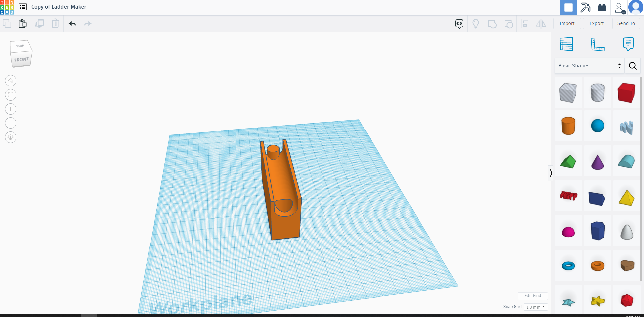644x317 pixels.
Task: Switch to the Bricks editor view
Action: [602, 7]
